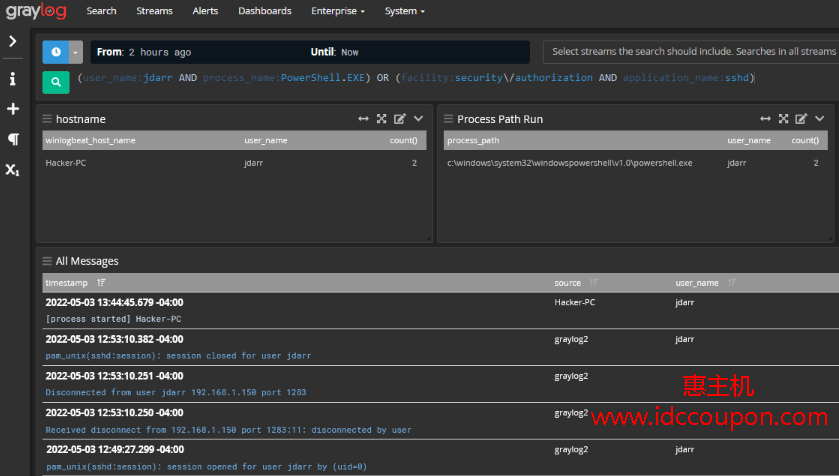Click hostname widget resize corner handle
Image resolution: width=839 pixels, height=476 pixels.
click(428, 239)
